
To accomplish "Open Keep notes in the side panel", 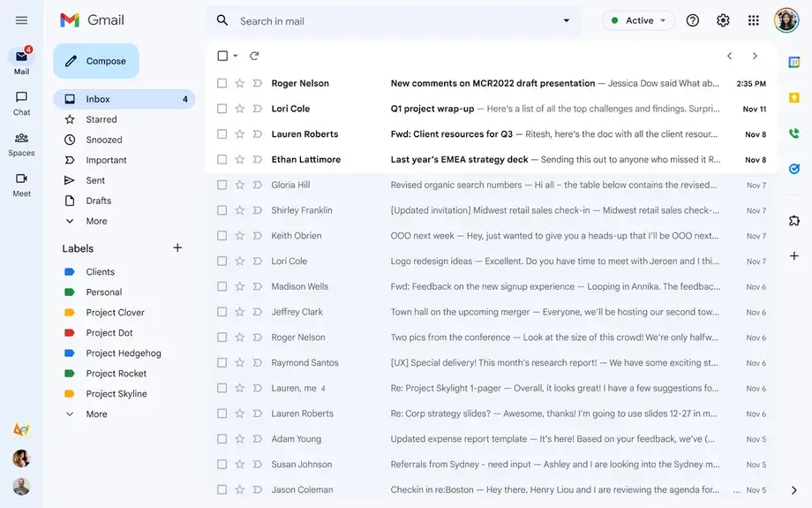I will point(793,97).
